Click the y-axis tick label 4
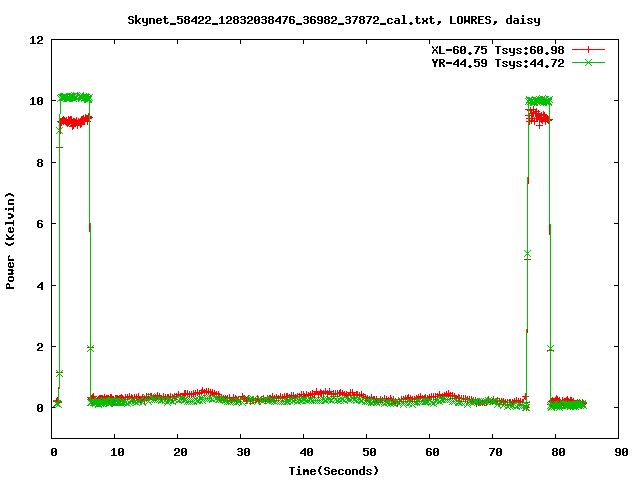The width and height of the screenshot is (640, 480). pyautogui.click(x=40, y=286)
